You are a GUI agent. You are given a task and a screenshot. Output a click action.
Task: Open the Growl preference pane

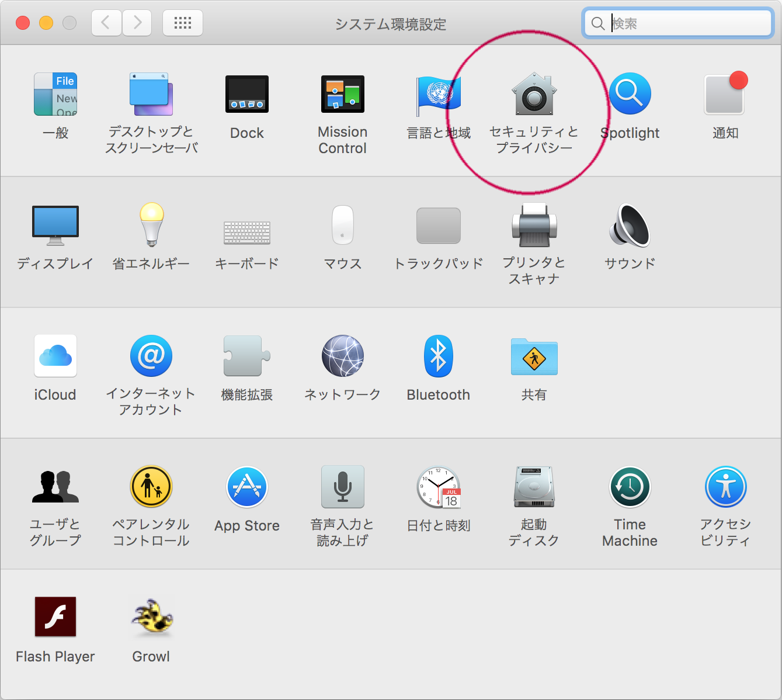[151, 617]
